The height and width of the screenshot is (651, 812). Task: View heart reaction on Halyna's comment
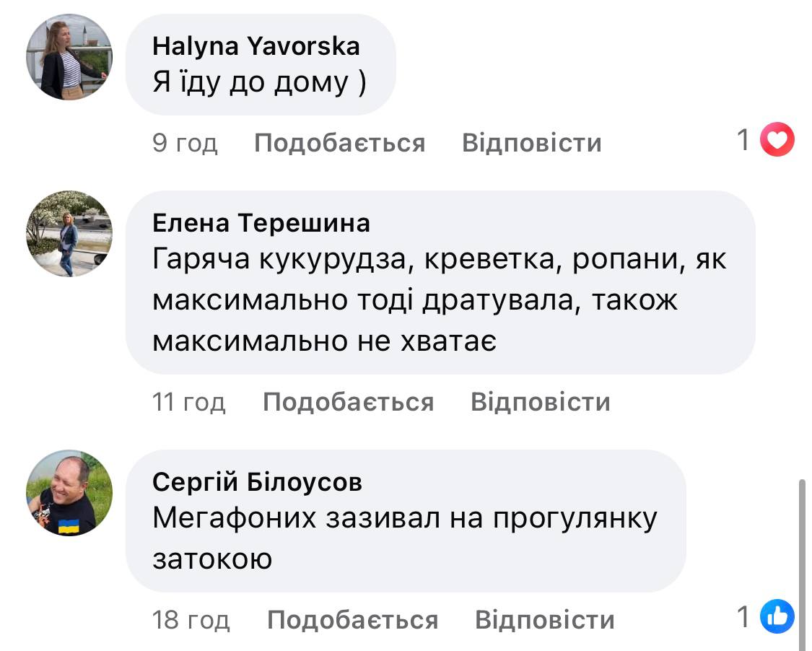tap(777, 140)
